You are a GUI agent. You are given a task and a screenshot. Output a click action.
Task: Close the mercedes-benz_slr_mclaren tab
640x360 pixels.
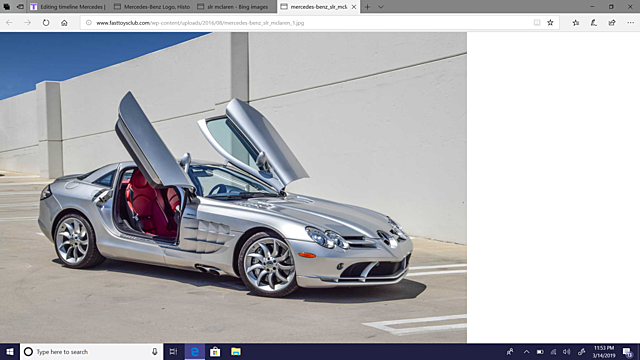click(354, 7)
